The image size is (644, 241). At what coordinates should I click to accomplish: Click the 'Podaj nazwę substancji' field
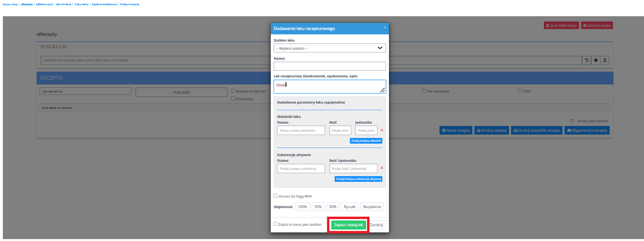point(301,168)
